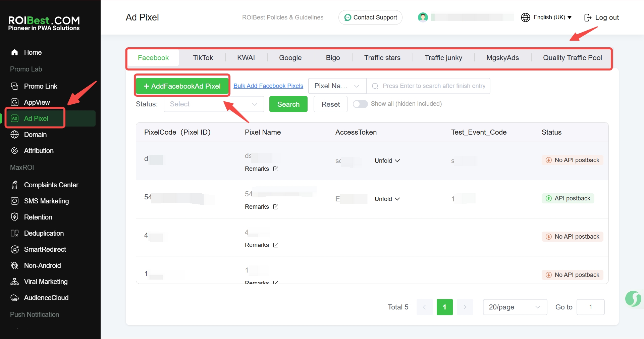Image resolution: width=644 pixels, height=339 pixels.
Task: Click the Log out text
Action: click(607, 17)
